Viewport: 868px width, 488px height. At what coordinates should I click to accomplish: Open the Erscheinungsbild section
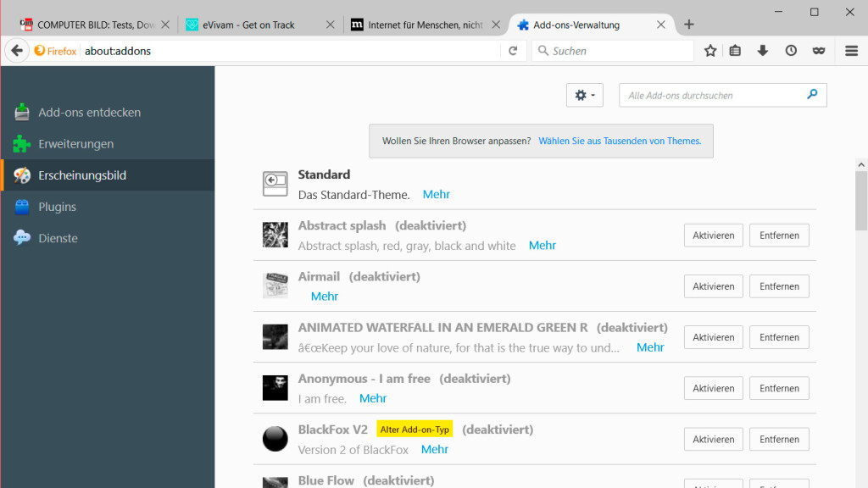108,175
